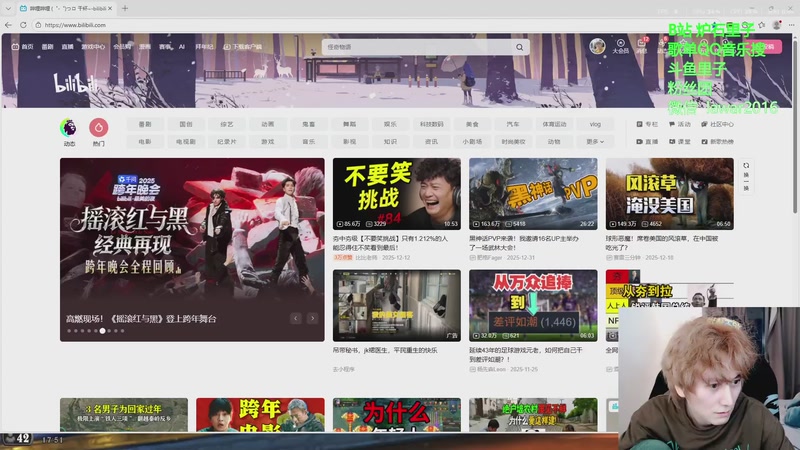The width and height of the screenshot is (800, 450).
Task: Select 直播 in the top navigation bar
Action: pyautogui.click(x=67, y=46)
